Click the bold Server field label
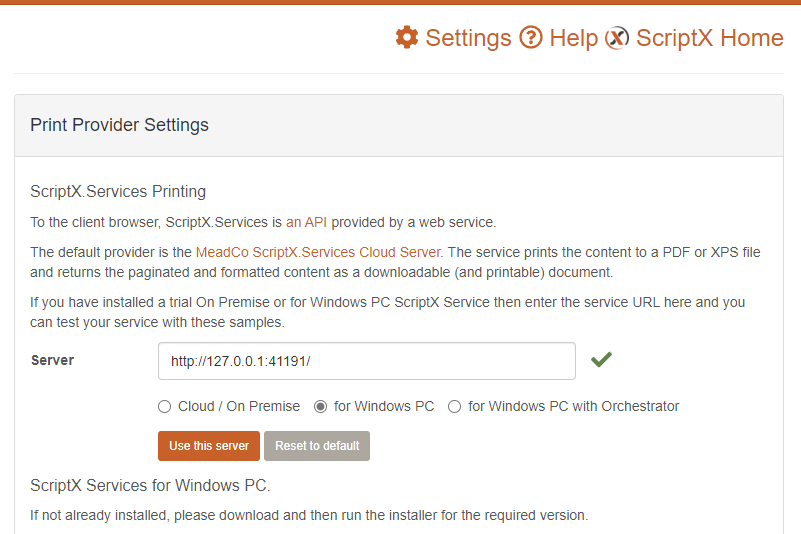Viewport: 801px width, 534px height. 53,360
